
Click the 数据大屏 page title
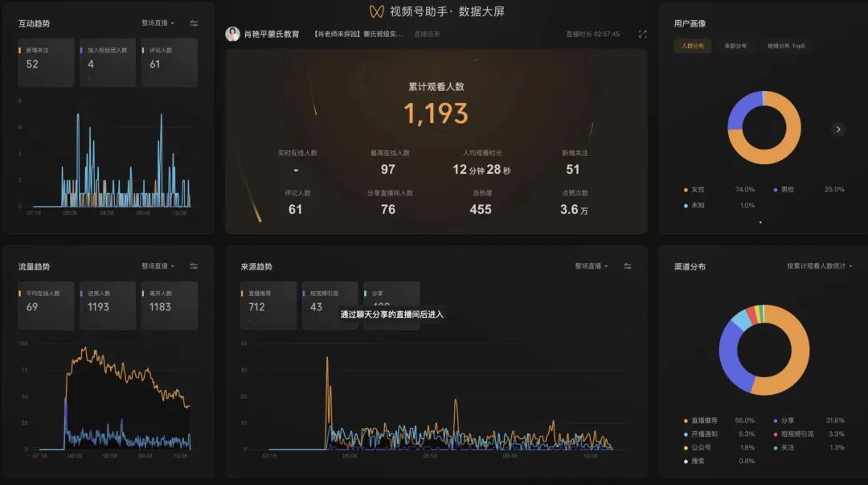click(481, 11)
